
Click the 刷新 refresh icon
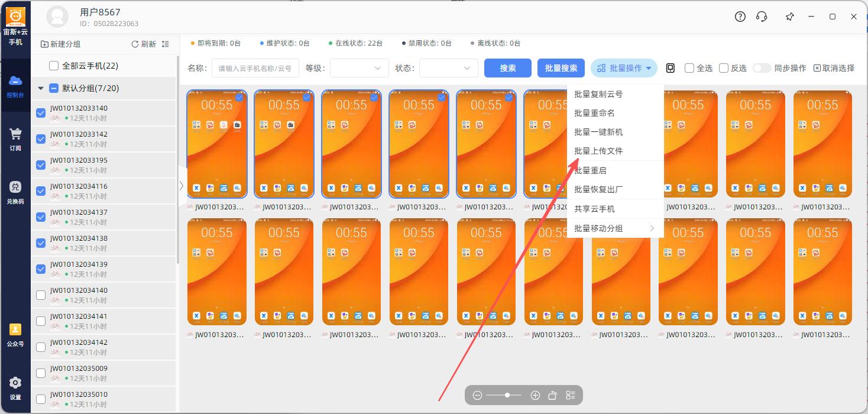pos(135,44)
